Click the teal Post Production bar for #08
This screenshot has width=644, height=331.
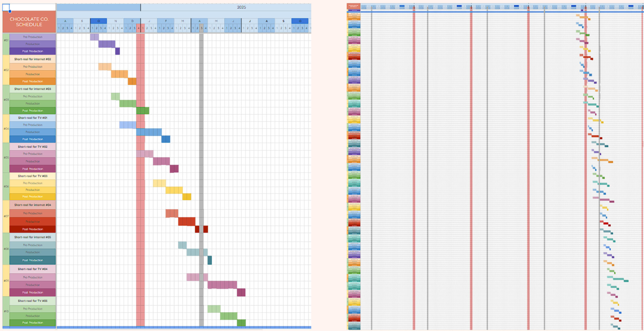[210, 260]
